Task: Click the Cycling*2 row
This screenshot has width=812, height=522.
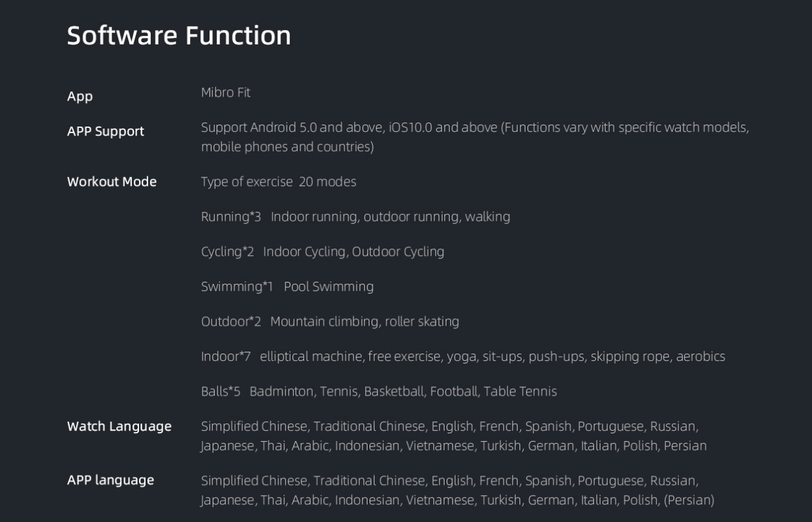Action: pyautogui.click(x=322, y=252)
